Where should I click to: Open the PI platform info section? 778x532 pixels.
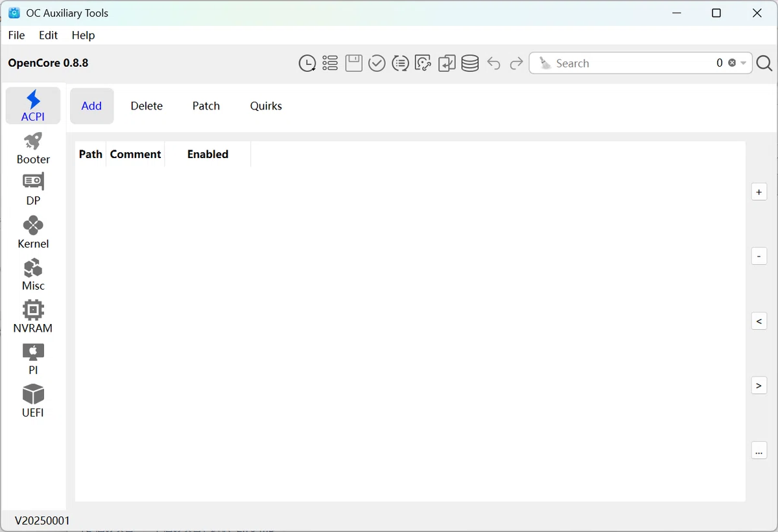(33, 359)
